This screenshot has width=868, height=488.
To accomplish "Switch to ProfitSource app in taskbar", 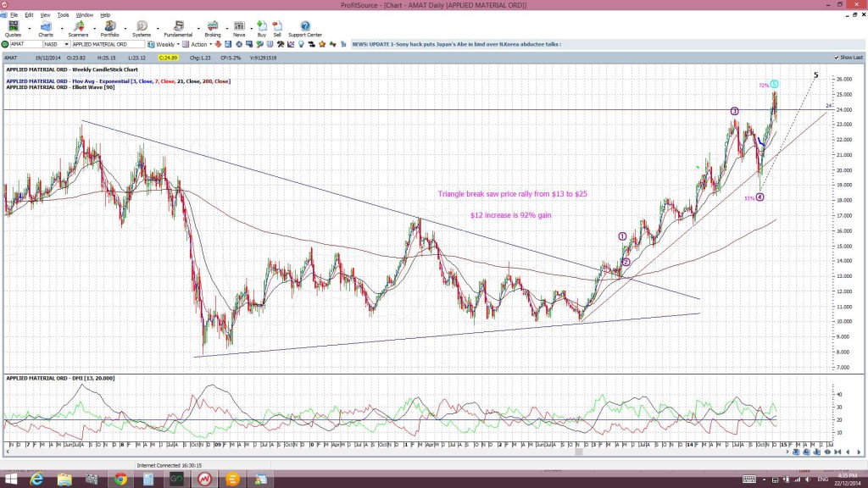I will point(204,480).
